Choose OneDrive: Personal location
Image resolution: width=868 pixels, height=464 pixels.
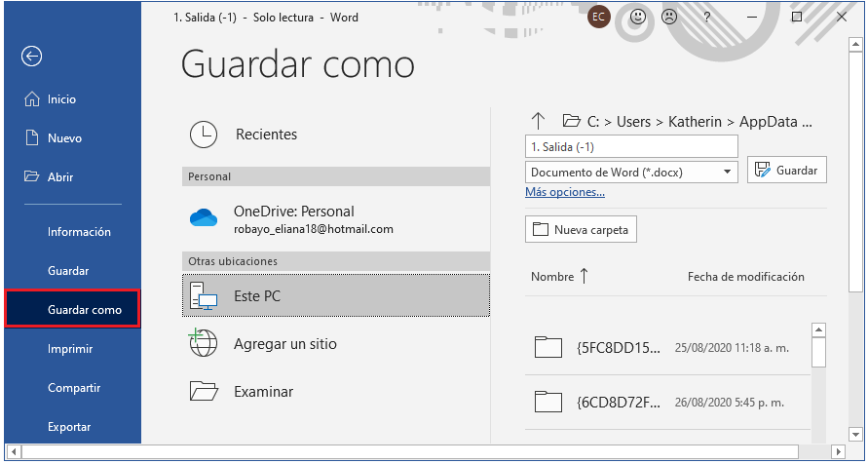tap(335, 218)
